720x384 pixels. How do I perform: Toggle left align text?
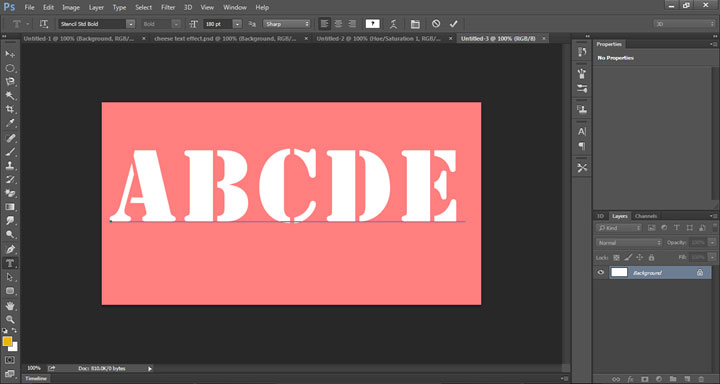(x=325, y=24)
